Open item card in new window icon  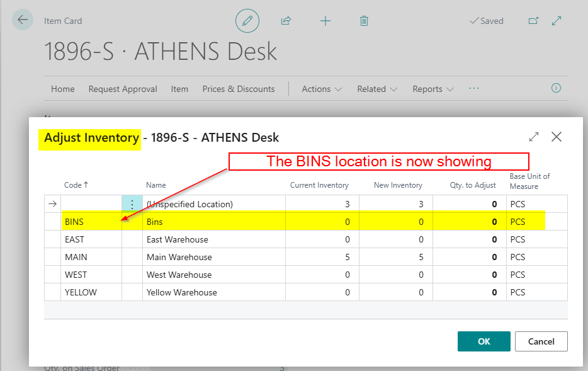[533, 21]
